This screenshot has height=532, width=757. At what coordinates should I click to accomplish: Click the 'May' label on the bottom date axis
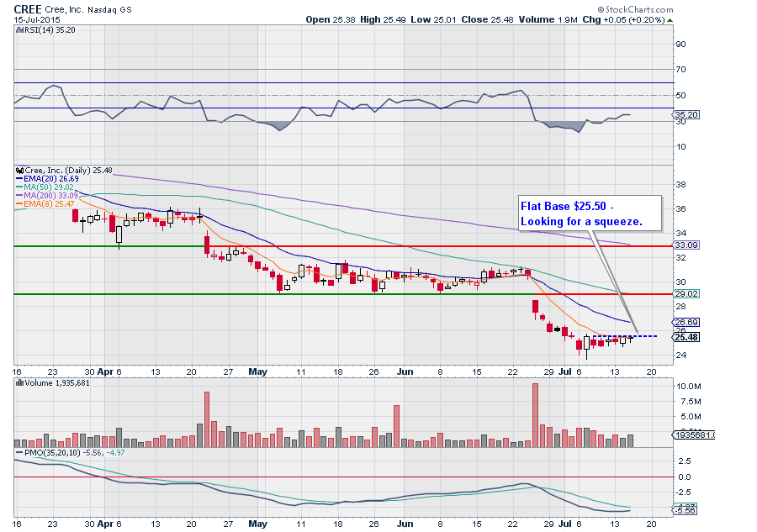click(258, 524)
